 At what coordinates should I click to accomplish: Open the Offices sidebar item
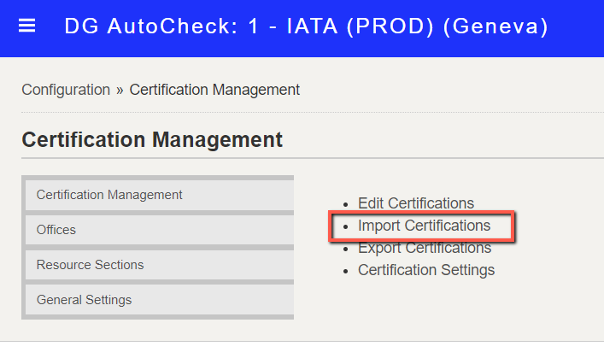click(160, 230)
